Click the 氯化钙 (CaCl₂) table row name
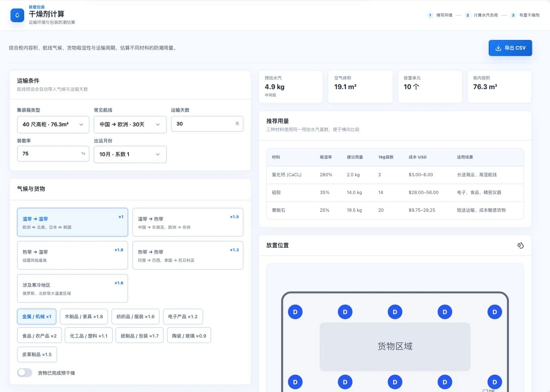 (x=287, y=175)
